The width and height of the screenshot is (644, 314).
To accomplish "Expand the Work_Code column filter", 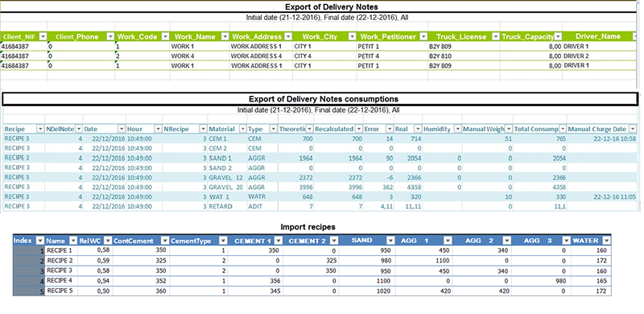I will [165, 36].
